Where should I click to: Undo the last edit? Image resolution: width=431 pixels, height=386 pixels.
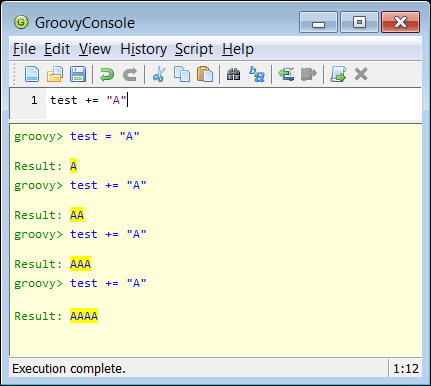click(107, 74)
